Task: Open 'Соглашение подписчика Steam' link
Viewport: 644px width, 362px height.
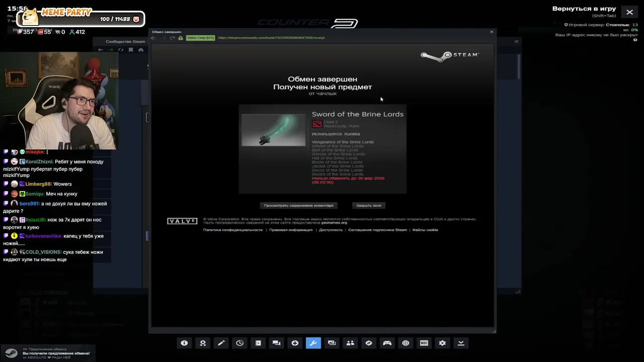Action: click(x=377, y=230)
